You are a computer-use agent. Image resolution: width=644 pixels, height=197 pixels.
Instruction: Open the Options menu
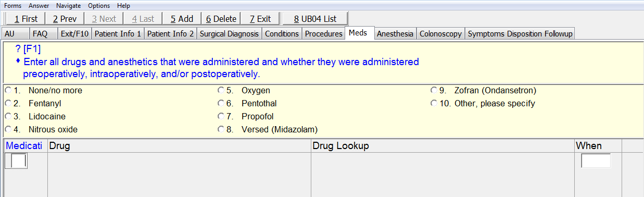tap(99, 6)
